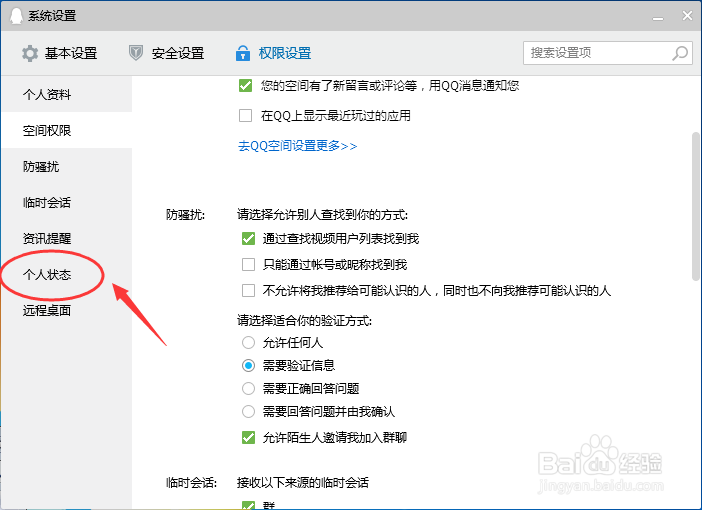The image size is (702, 510).
Task: Select the 允许任何人 radio button
Action: (248, 343)
